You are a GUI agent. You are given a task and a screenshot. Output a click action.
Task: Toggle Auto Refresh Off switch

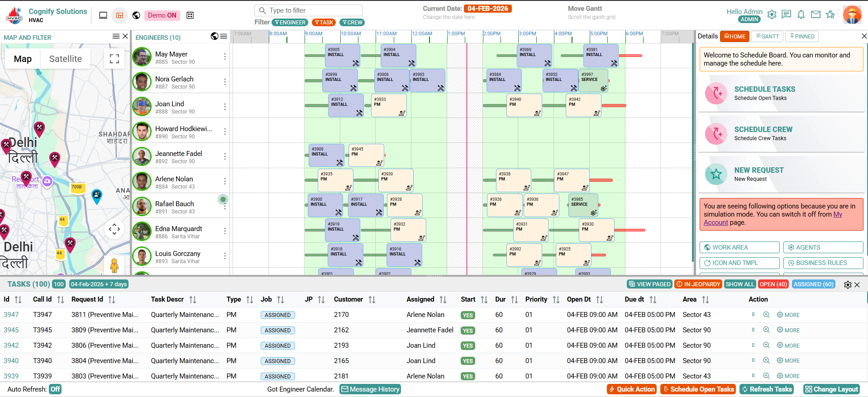coord(55,389)
